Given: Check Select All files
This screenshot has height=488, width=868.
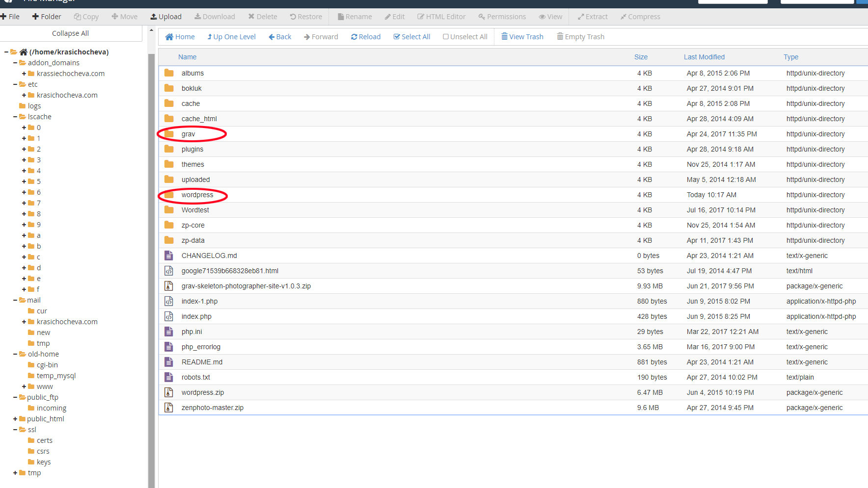Looking at the screenshot, I should click(x=412, y=37).
